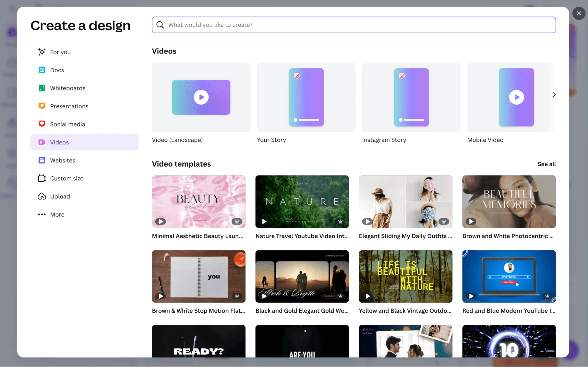Click the More three-dots icon

pos(42,214)
